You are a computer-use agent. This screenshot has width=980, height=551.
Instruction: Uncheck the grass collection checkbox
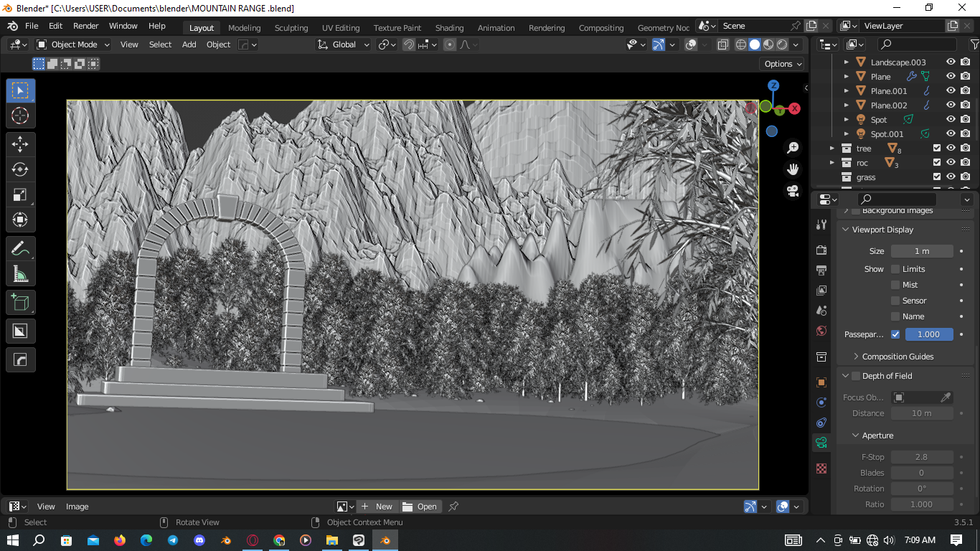[936, 177]
